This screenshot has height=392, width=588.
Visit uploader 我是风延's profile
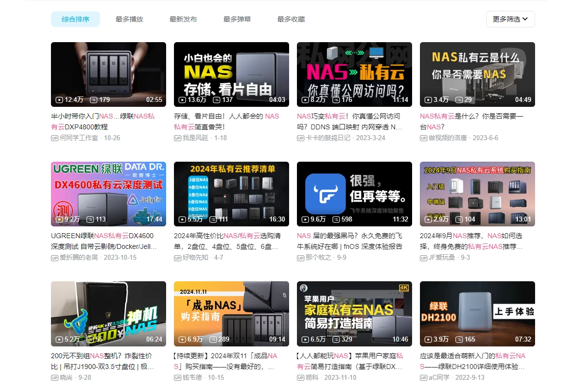(x=196, y=138)
